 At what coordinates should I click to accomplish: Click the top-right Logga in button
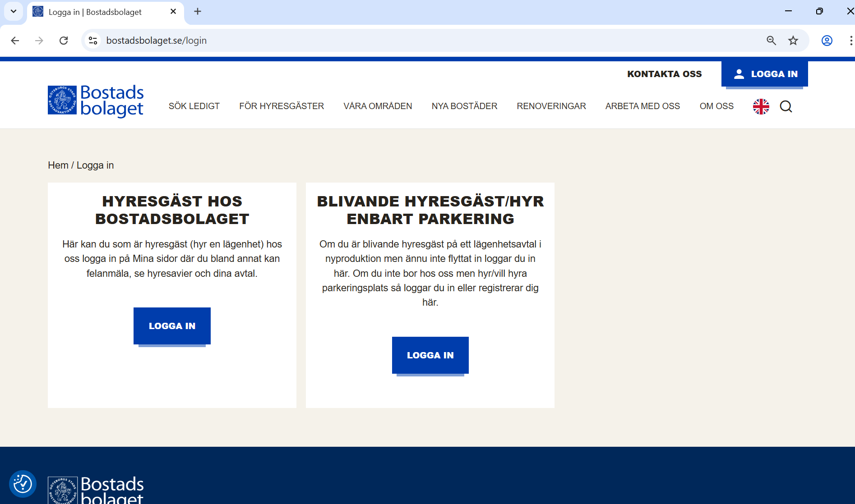pyautogui.click(x=764, y=74)
